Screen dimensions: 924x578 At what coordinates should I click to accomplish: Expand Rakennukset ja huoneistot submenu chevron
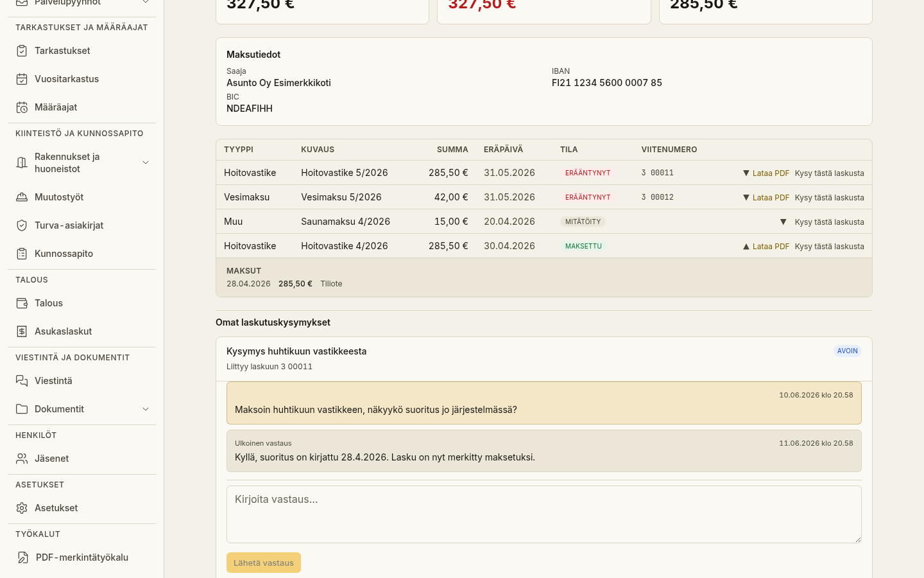coord(146,162)
